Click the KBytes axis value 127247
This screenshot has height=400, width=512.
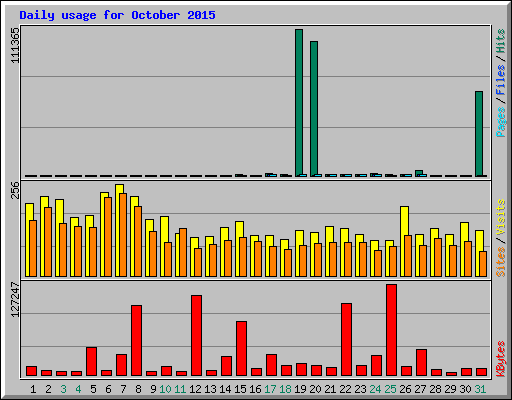point(15,299)
